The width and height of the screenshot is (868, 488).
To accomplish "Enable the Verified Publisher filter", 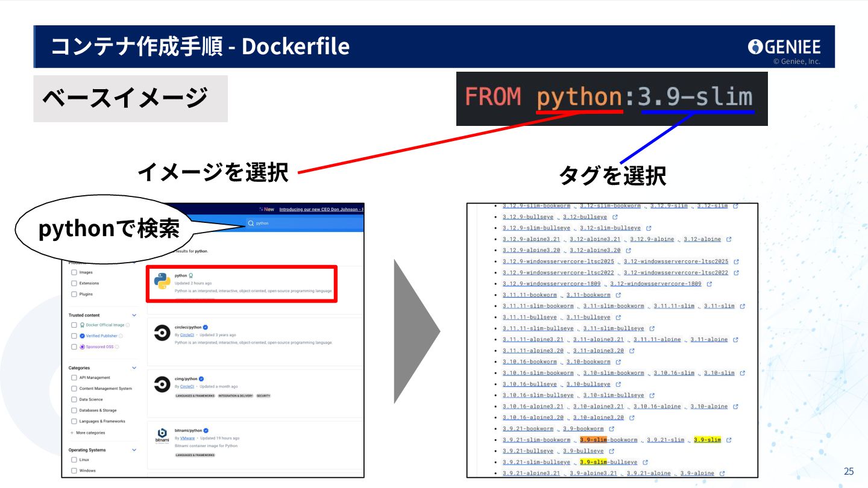I will tap(74, 336).
